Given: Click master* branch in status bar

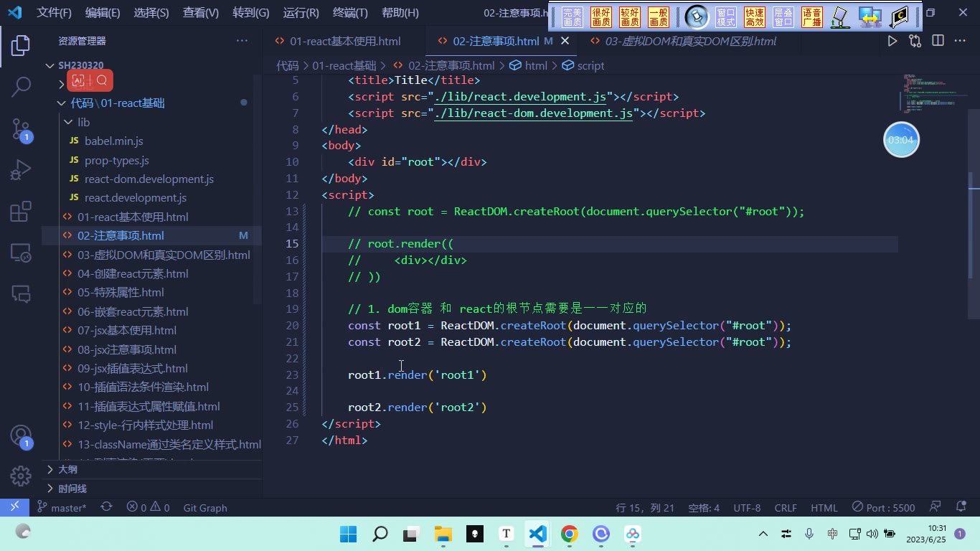Looking at the screenshot, I should click(x=62, y=507).
